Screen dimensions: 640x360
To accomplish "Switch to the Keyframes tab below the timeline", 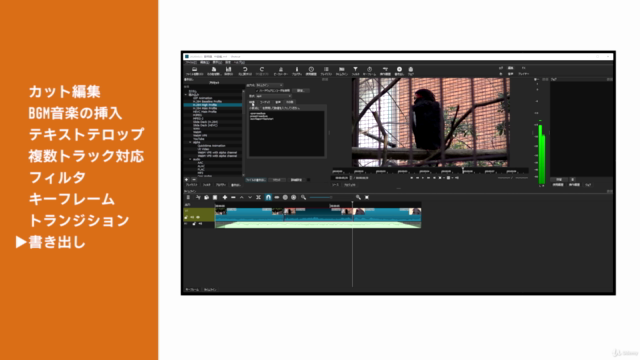I will pyautogui.click(x=192, y=290).
